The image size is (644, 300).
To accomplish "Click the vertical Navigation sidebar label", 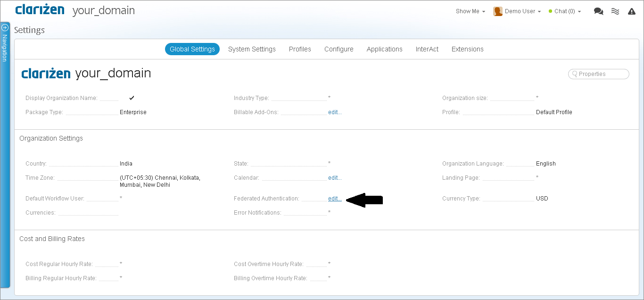I will [5, 48].
